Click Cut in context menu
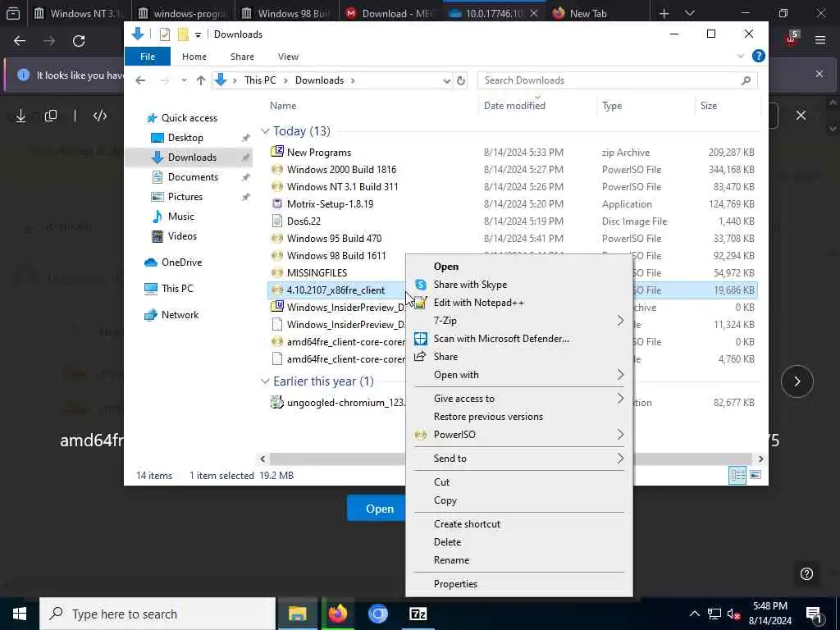Screen dimensions: 840x630 point(518,482)
